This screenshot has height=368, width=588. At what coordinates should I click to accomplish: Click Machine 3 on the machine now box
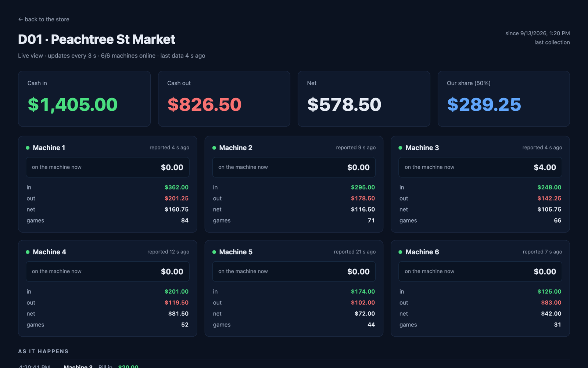click(480, 167)
